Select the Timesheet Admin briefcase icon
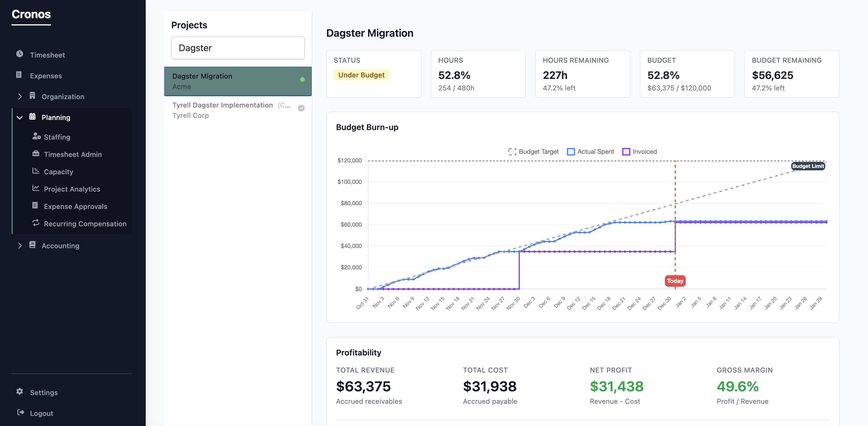The image size is (868, 426). (x=36, y=154)
